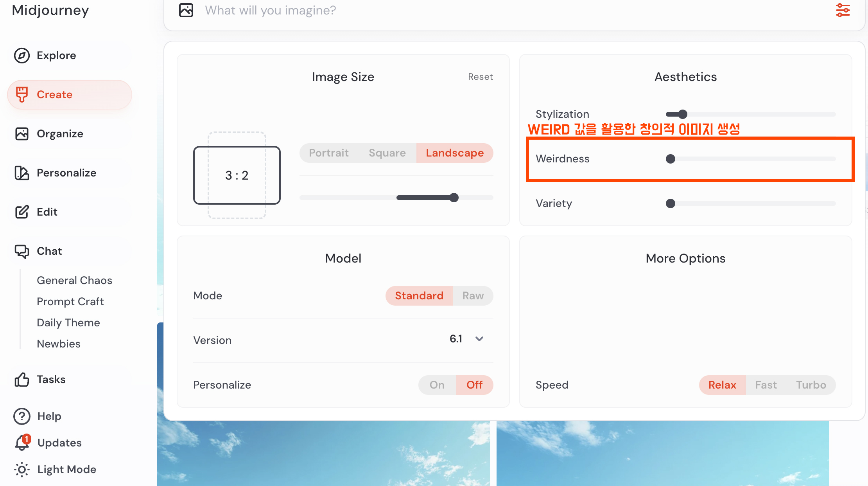This screenshot has height=486, width=868.
Task: Open the Prompt Craft chat room
Action: coord(70,302)
